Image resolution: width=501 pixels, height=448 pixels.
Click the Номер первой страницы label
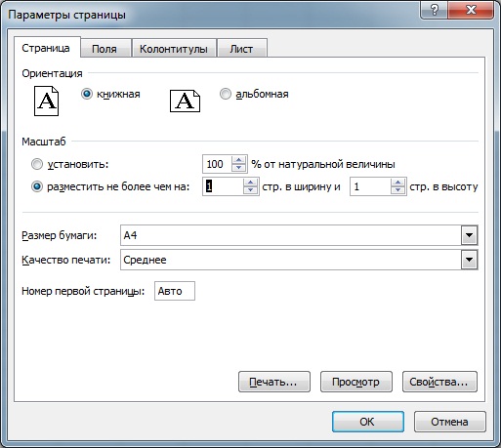[x=83, y=291]
